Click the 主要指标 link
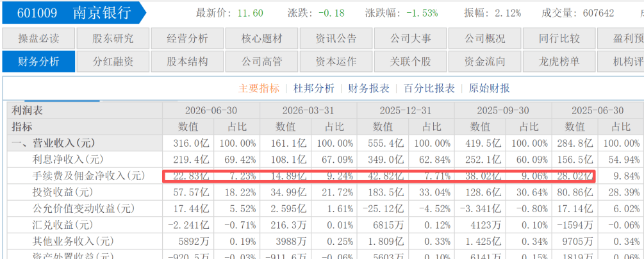Screen dimensions: 644x259 pos(259,88)
